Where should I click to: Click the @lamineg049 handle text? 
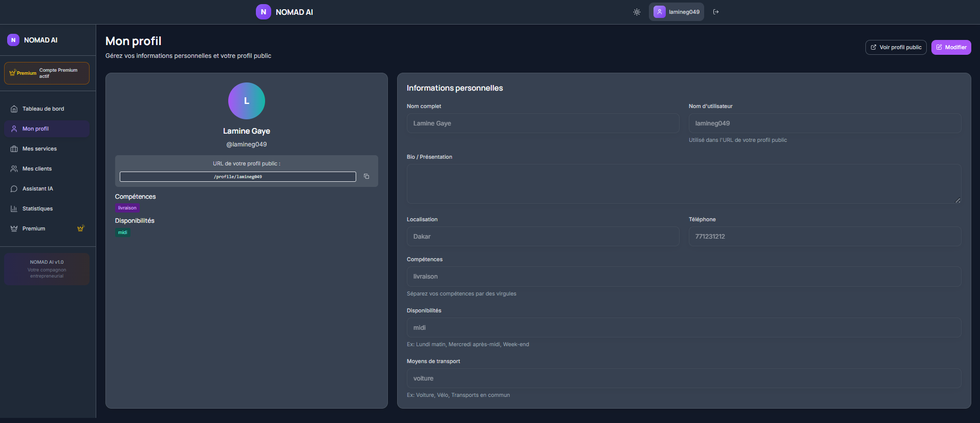click(x=247, y=144)
